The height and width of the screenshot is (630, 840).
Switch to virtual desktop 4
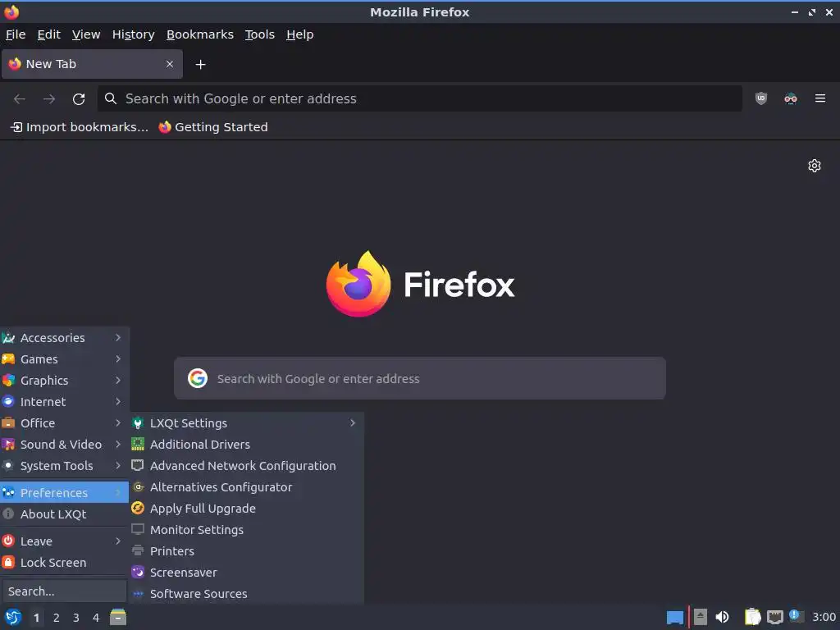click(x=96, y=618)
